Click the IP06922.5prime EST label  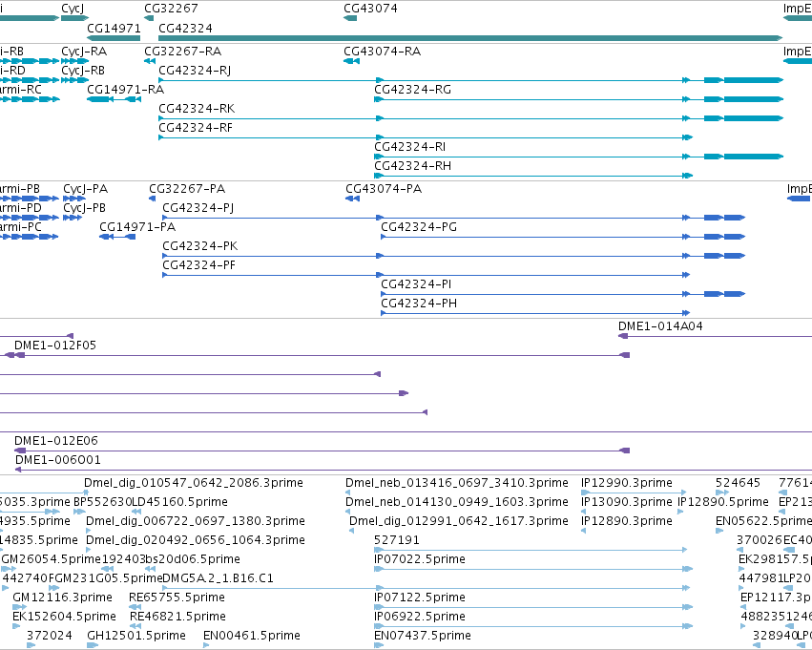[x=420, y=618]
